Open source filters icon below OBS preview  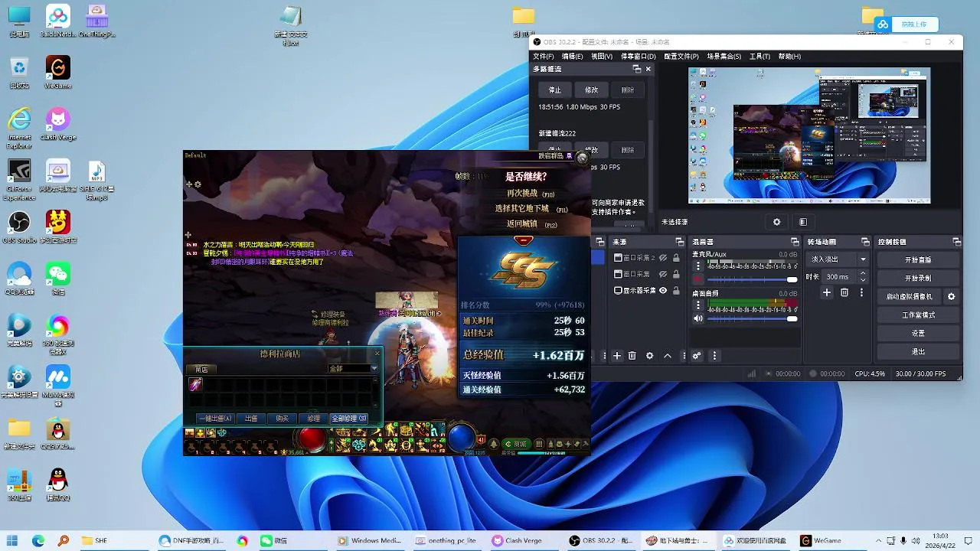click(x=802, y=222)
